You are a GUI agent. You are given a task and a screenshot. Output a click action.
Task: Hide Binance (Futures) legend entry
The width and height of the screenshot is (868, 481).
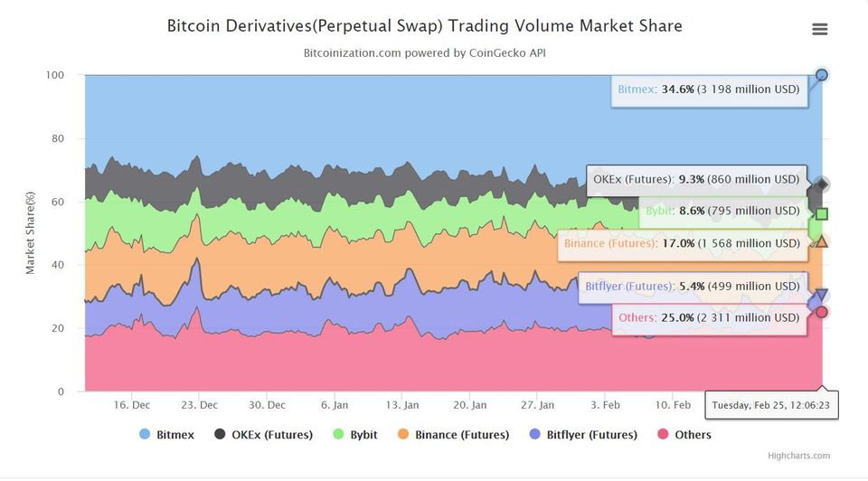(452, 435)
